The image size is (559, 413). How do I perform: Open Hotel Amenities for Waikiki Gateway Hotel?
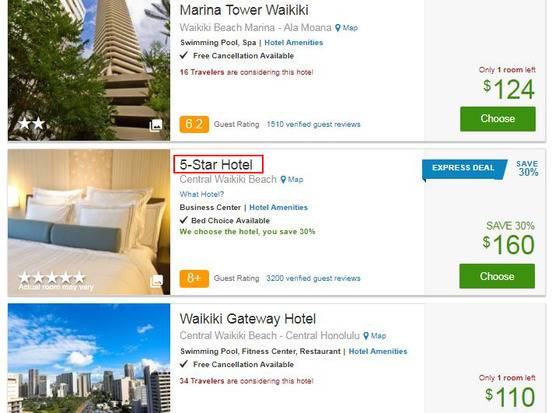[378, 351]
